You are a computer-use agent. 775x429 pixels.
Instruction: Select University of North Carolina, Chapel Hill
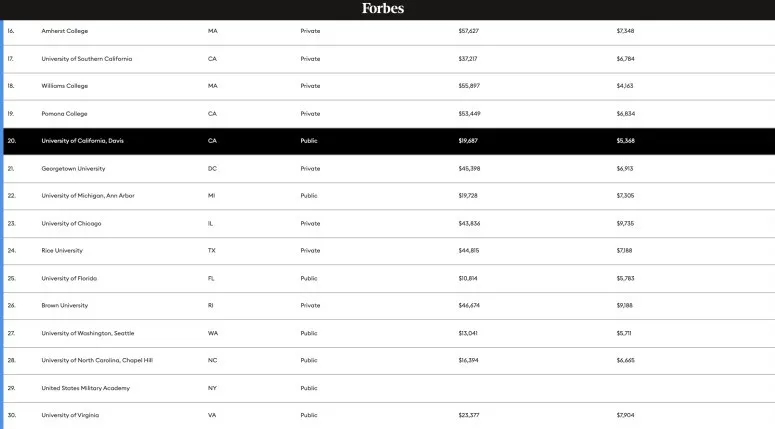(x=97, y=360)
